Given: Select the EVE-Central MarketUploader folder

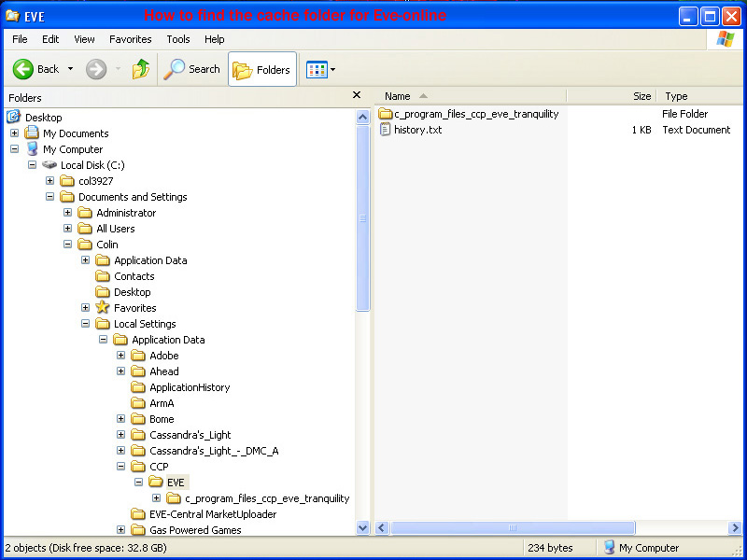Looking at the screenshot, I should click(204, 514).
